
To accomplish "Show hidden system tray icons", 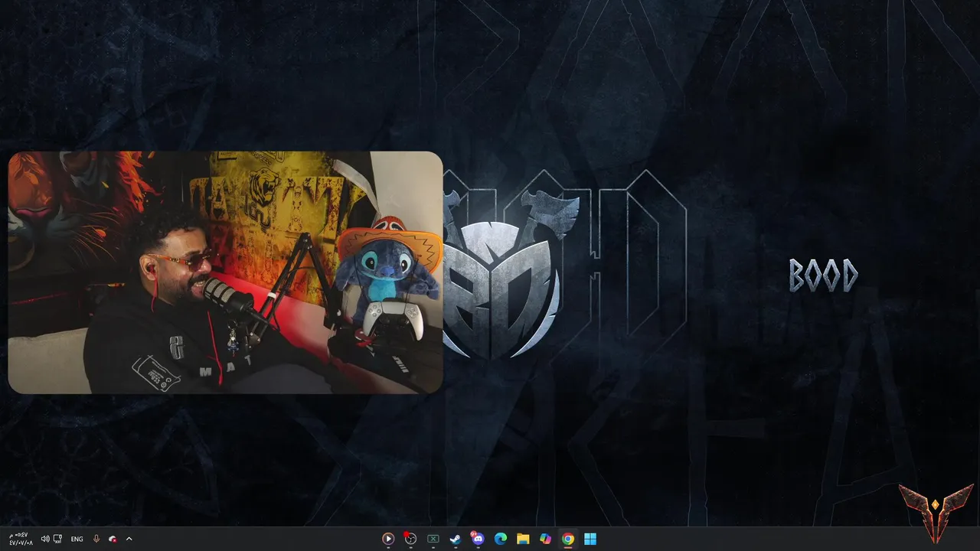I will [x=129, y=539].
